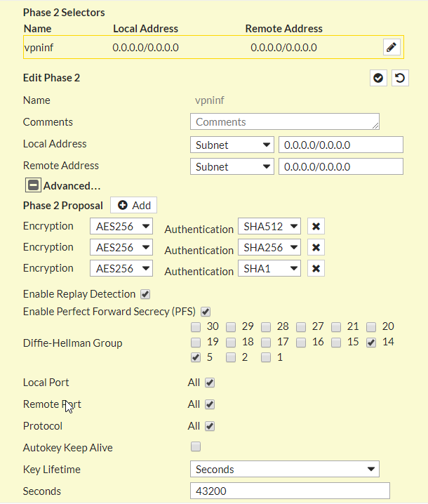Remove the SHA512 proposal row

coord(316,226)
